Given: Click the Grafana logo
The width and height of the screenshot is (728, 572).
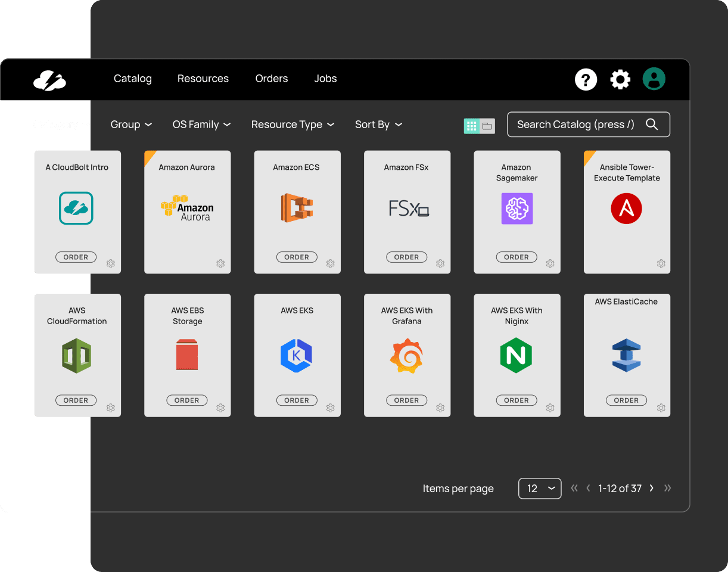Looking at the screenshot, I should coord(406,356).
